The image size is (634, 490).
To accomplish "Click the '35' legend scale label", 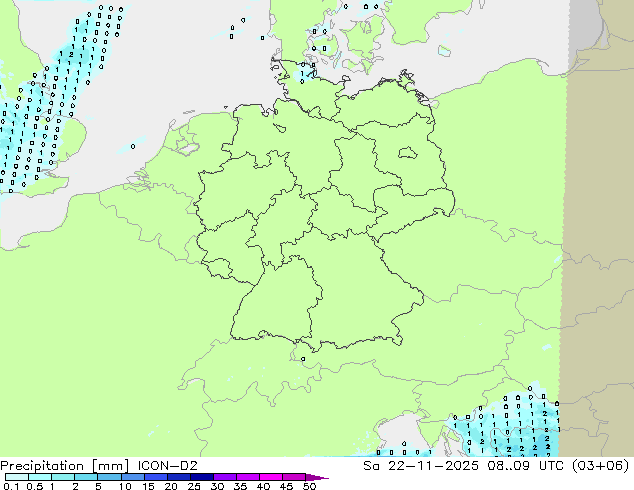I will [240, 486].
